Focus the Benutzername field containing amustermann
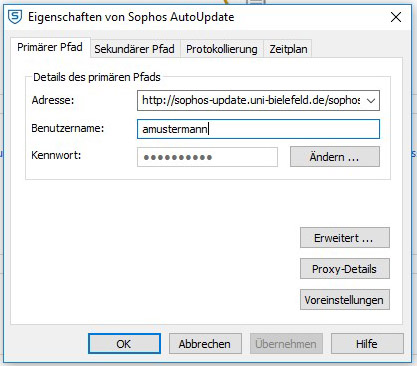The height and width of the screenshot is (366, 417). click(x=258, y=129)
